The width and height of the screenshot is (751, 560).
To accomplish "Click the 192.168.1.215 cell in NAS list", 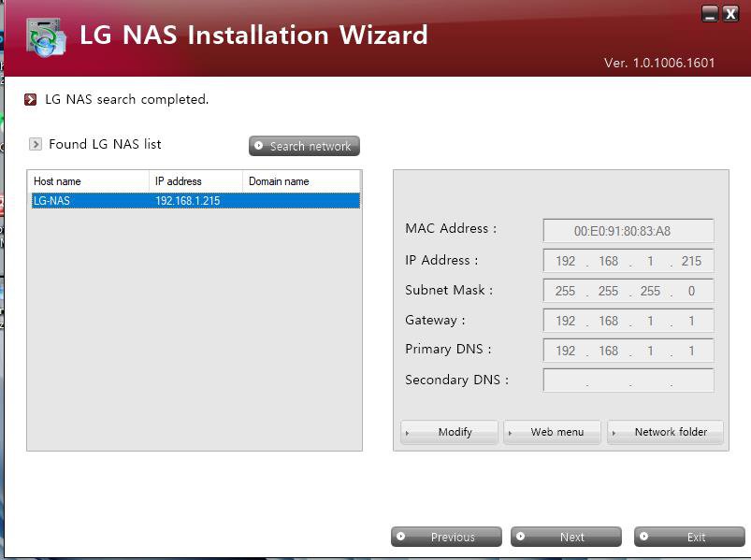I will coord(188,201).
